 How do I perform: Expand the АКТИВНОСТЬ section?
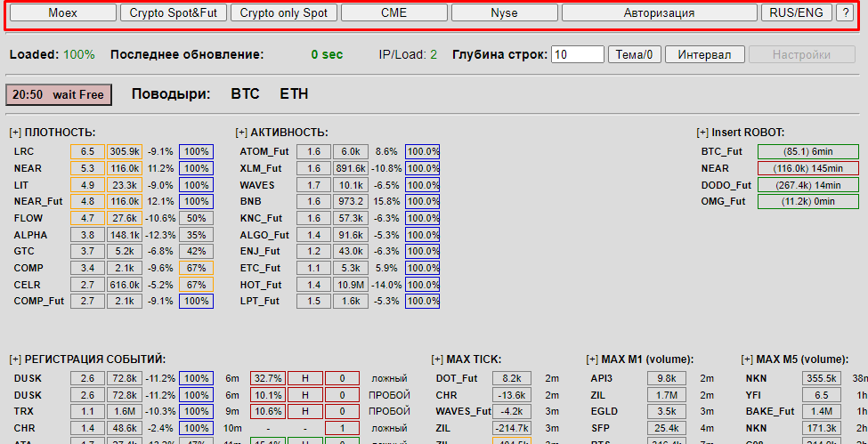242,133
